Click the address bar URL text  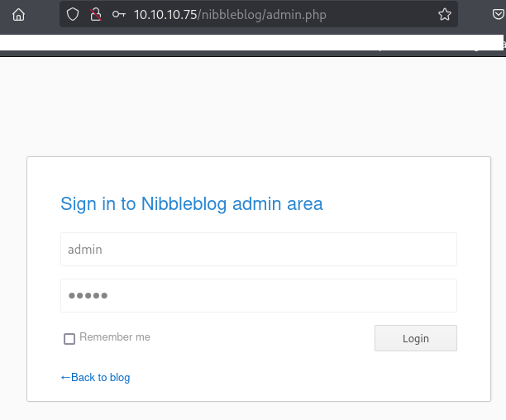(x=233, y=14)
